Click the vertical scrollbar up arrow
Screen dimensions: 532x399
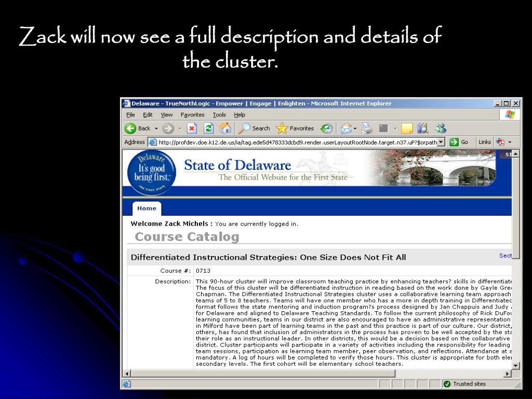pos(516,154)
